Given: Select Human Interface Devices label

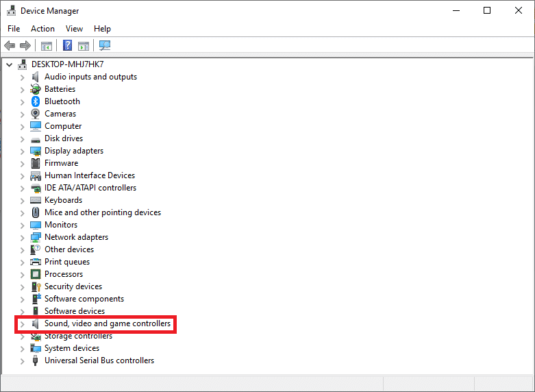Looking at the screenshot, I should 90,175.
